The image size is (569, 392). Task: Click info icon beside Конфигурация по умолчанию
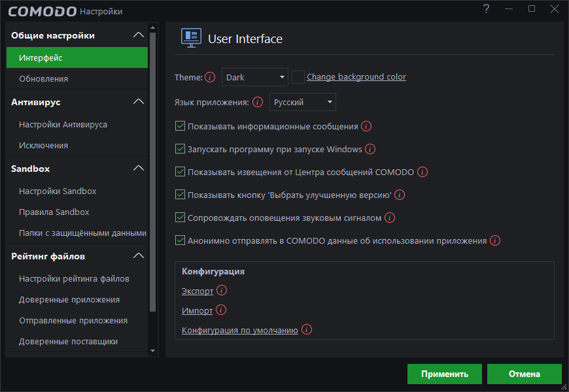306,330
